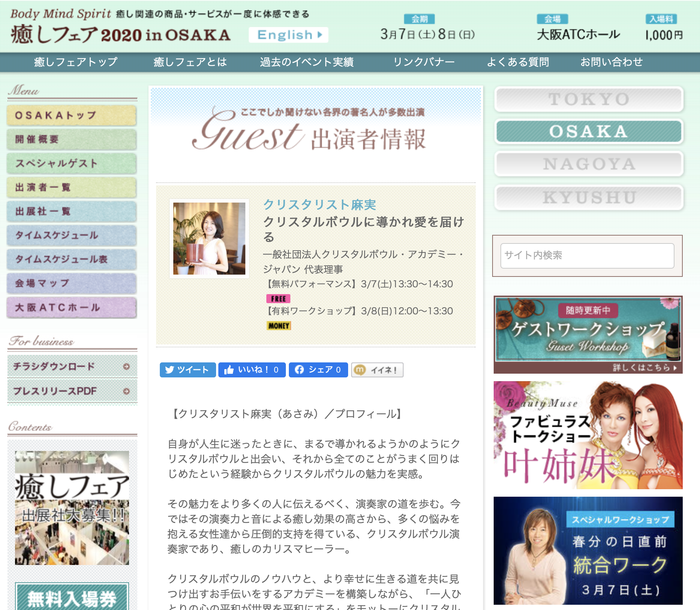Click the 1,000円 admission fee text
700x610 pixels.
point(664,35)
